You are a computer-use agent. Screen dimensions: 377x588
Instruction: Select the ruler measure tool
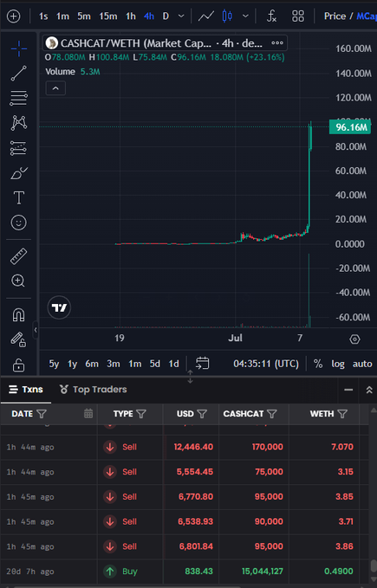click(18, 256)
